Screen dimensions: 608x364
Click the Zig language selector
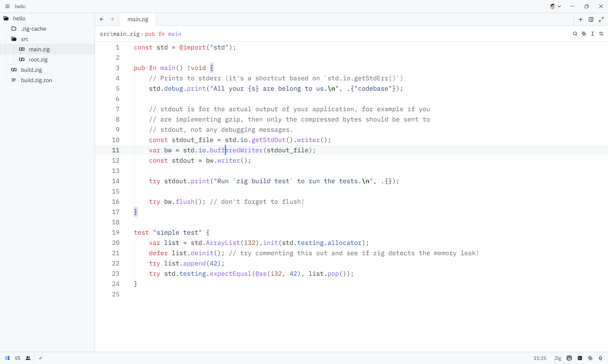pyautogui.click(x=558, y=358)
